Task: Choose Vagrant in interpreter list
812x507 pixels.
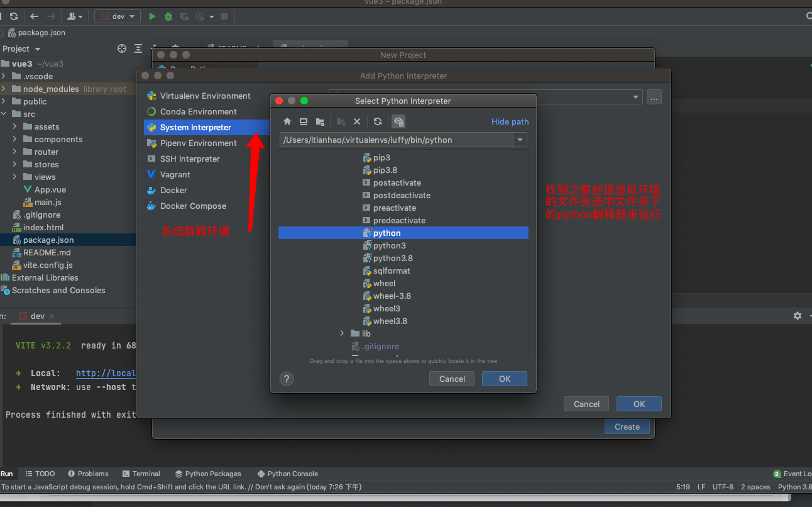Action: coord(175,174)
